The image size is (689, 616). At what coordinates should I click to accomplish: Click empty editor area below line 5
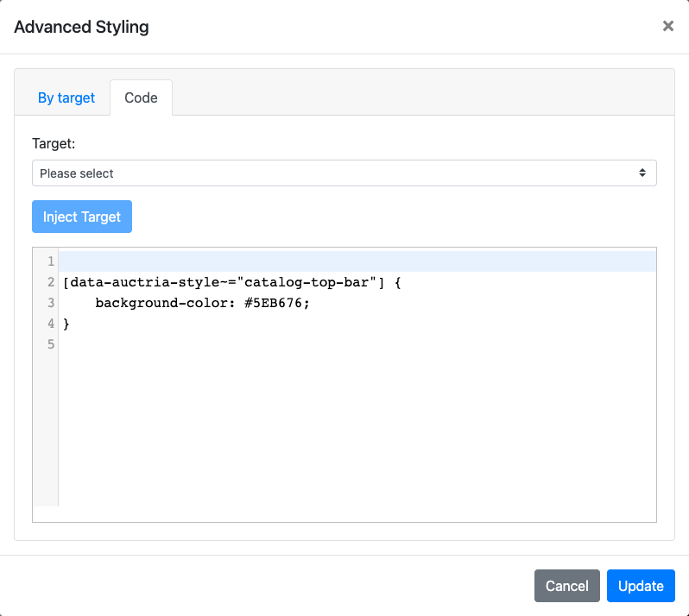(x=345, y=431)
